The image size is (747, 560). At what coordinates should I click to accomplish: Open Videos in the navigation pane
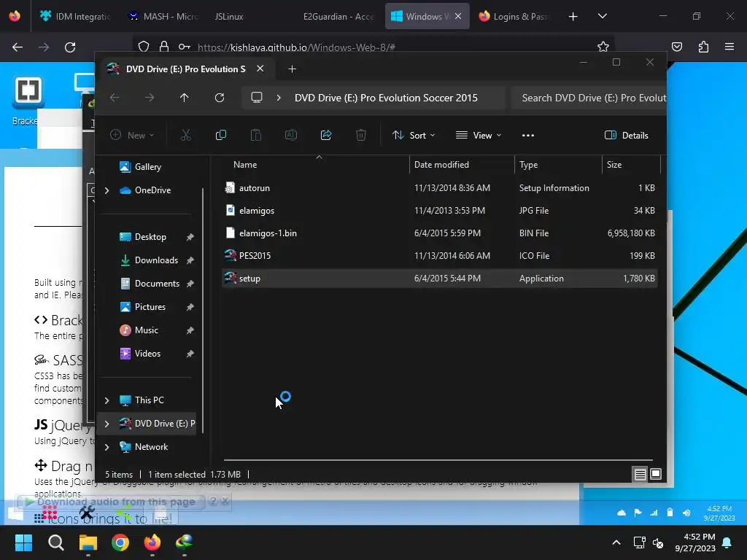pyautogui.click(x=149, y=354)
